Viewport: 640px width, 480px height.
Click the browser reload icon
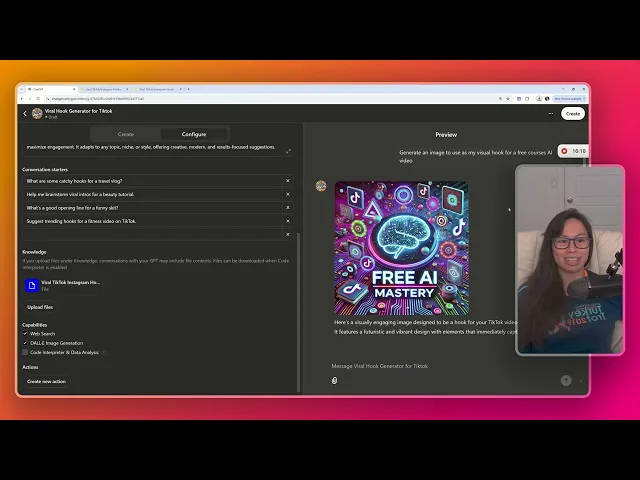[38, 98]
